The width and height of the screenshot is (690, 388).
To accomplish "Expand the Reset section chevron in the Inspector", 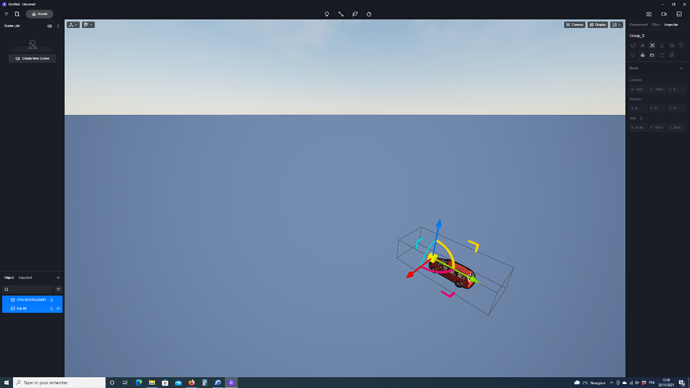I will point(681,68).
